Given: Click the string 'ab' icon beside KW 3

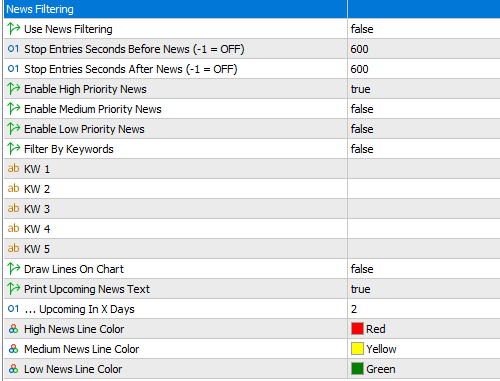Looking at the screenshot, I should [13, 208].
